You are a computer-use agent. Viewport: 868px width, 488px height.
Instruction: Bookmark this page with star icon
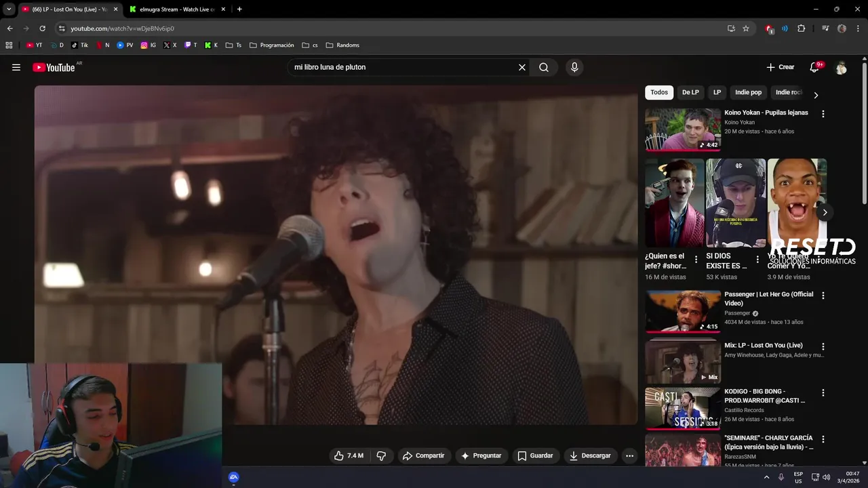point(746,28)
